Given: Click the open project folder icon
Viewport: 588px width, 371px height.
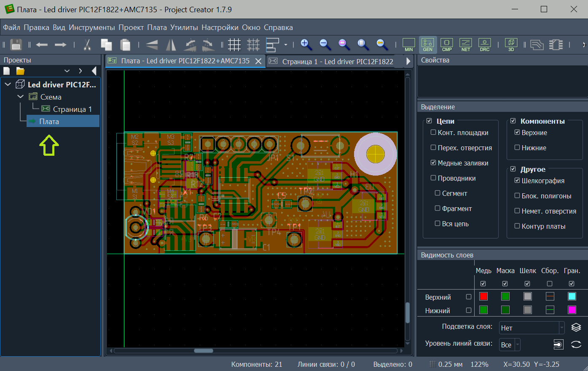Looking at the screenshot, I should (20, 71).
